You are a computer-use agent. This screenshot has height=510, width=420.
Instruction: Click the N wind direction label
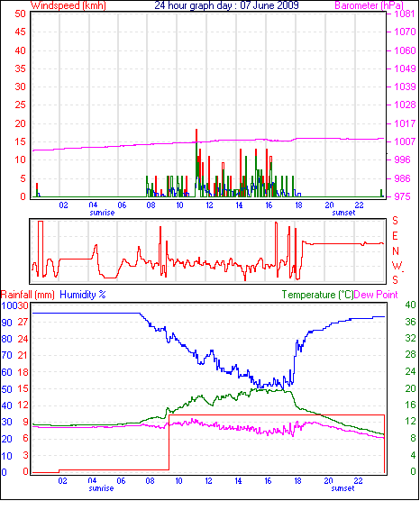coord(396,251)
